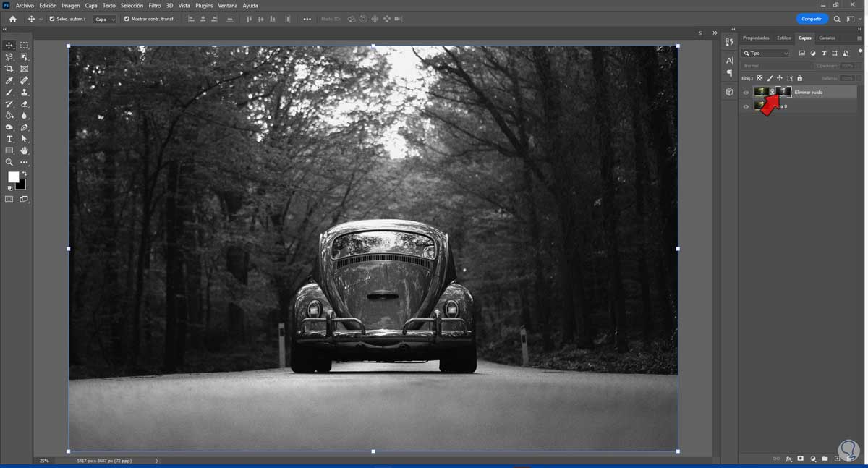The width and height of the screenshot is (868, 468).
Task: Open the Paragraph panel icon
Action: coord(729,73)
